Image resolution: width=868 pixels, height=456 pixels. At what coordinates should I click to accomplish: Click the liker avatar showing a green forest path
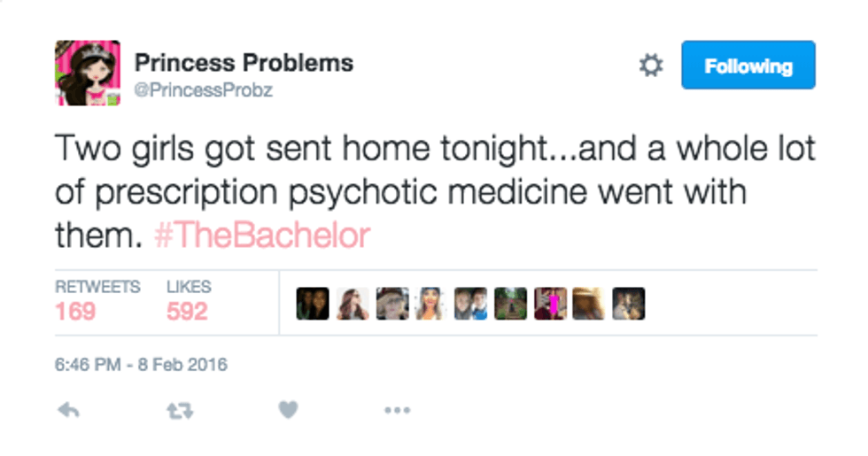coord(510,304)
